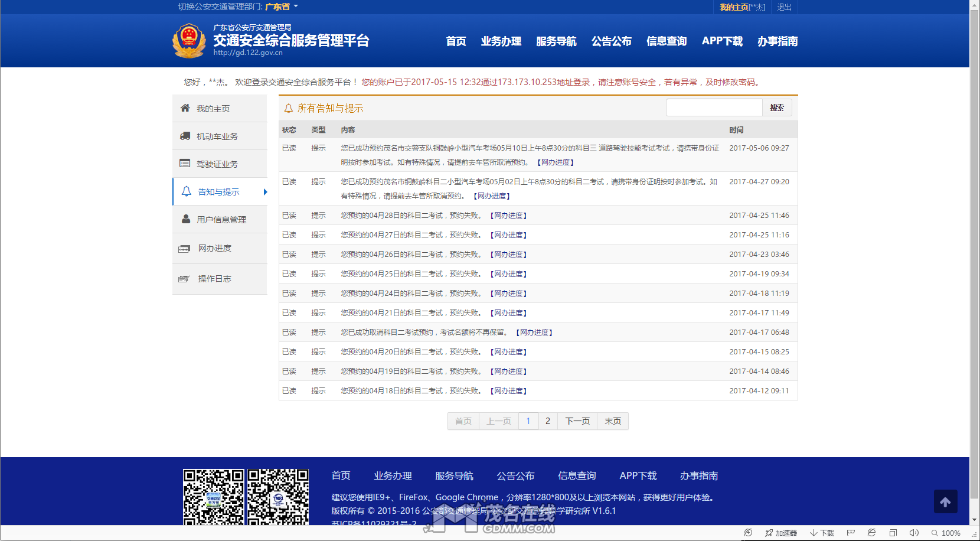The height and width of the screenshot is (541, 980).
Task: Click the 下载 icon in browser status bar
Action: (814, 533)
